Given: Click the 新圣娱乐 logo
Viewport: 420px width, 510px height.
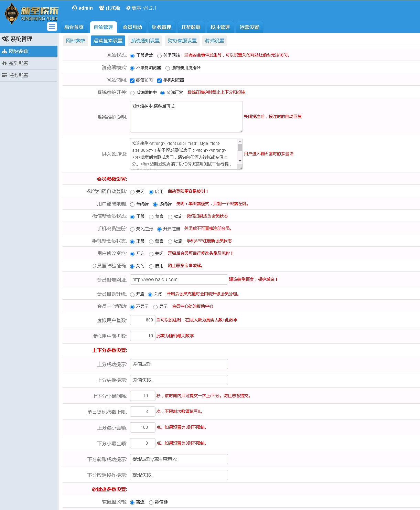Looking at the screenshot, I should (x=31, y=14).
